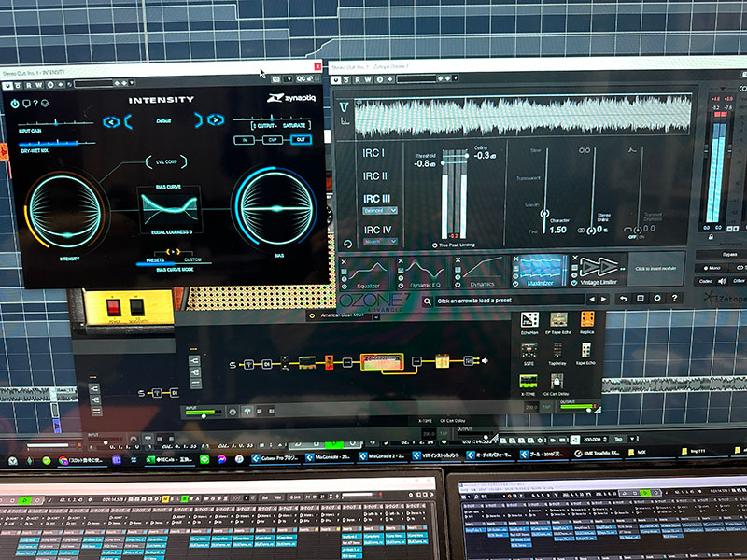
Task: Toggle Mono output in Ozone
Action: pos(712,268)
